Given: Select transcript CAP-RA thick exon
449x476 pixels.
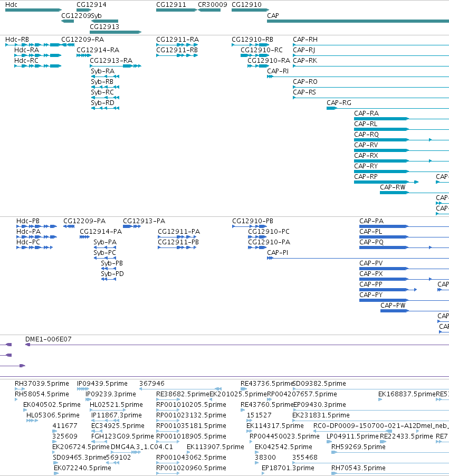Looking at the screenshot, I should 381,119.
